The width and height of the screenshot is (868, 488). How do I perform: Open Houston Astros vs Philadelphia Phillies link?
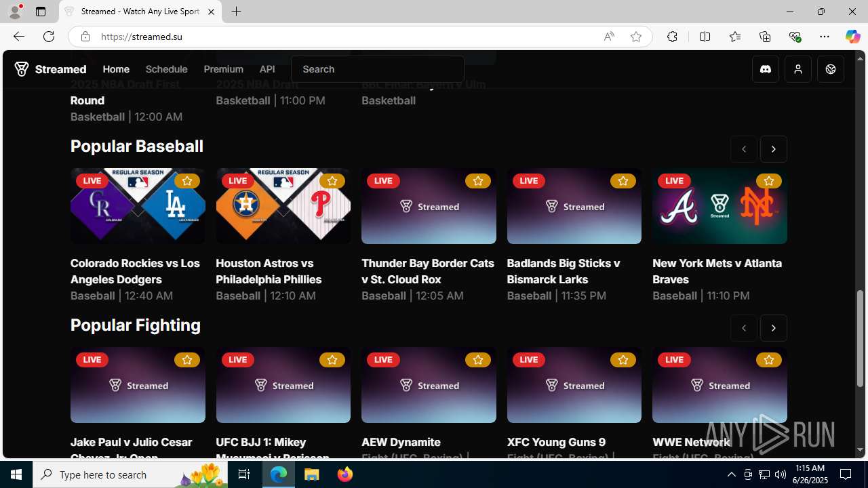(269, 271)
